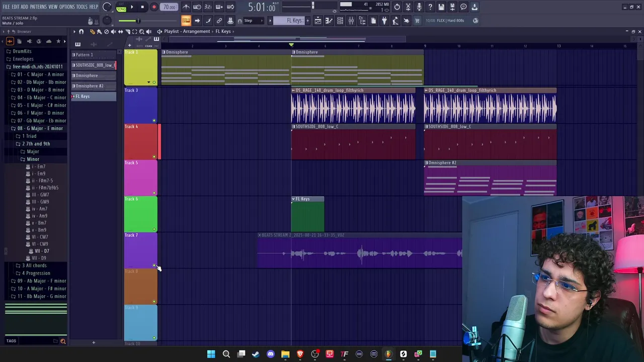The width and height of the screenshot is (644, 362).
Task: Open the VIEW menu
Action: coord(53,7)
